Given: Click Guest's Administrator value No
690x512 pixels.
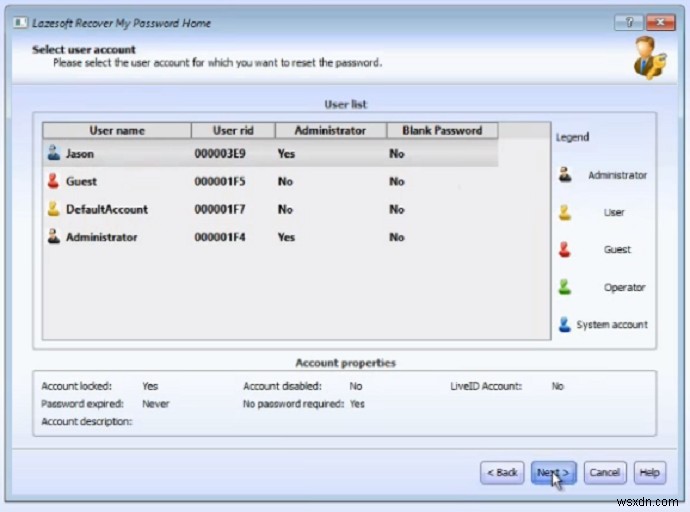Looking at the screenshot, I should (285, 181).
